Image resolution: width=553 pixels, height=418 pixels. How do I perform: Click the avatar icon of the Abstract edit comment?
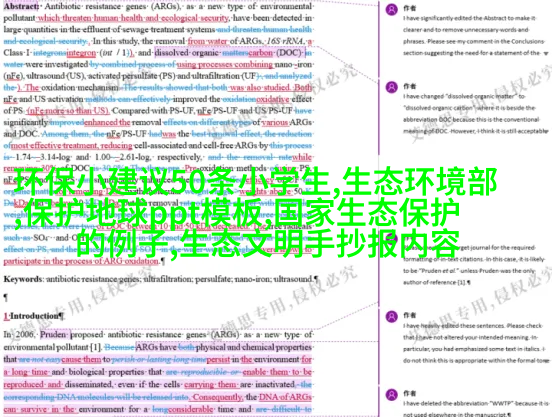pos(391,9)
